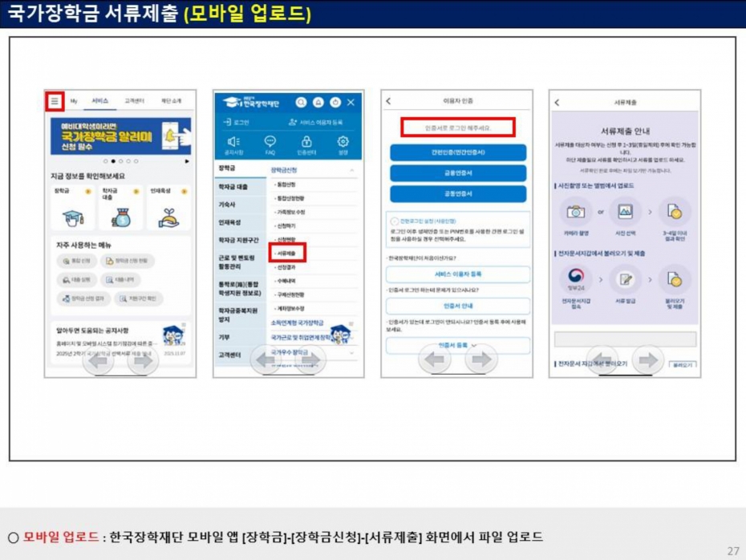
Task: Go back using 서류제출 screen back arrow
Action: (x=557, y=102)
